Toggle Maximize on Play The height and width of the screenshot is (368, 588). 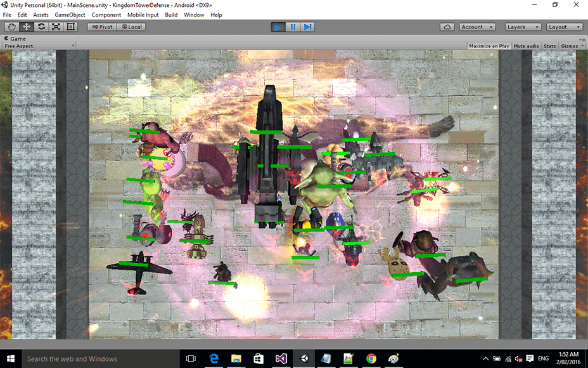pos(489,46)
